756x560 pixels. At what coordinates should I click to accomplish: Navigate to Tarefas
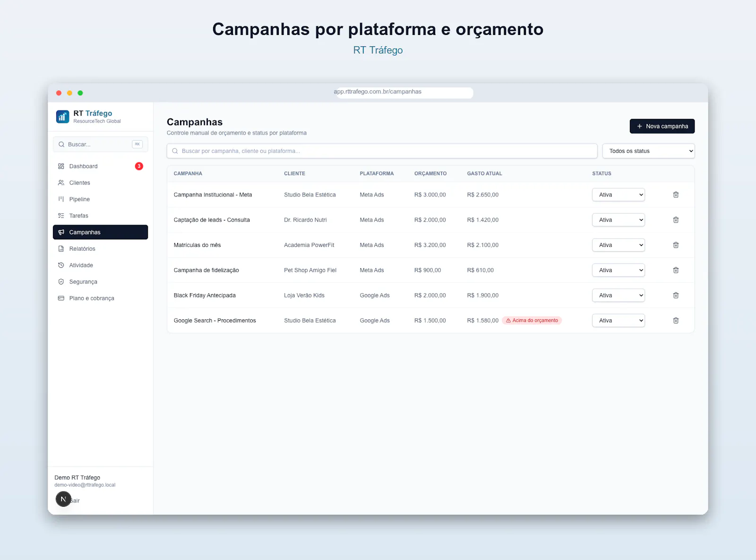[100, 216]
